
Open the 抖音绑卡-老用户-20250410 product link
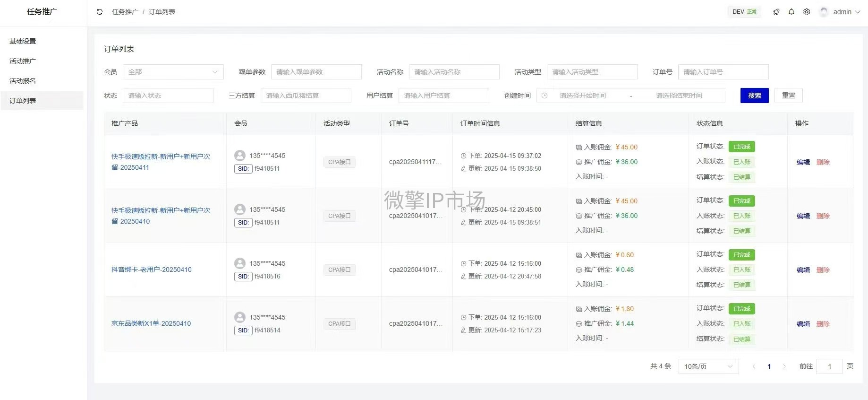pos(152,270)
